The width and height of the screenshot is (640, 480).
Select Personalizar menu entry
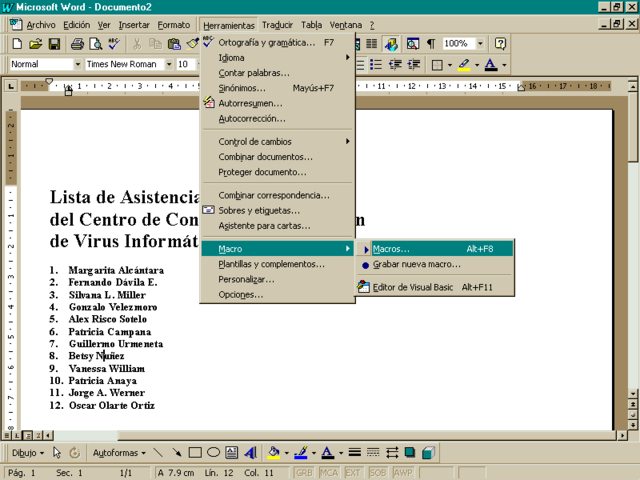[x=278, y=280]
